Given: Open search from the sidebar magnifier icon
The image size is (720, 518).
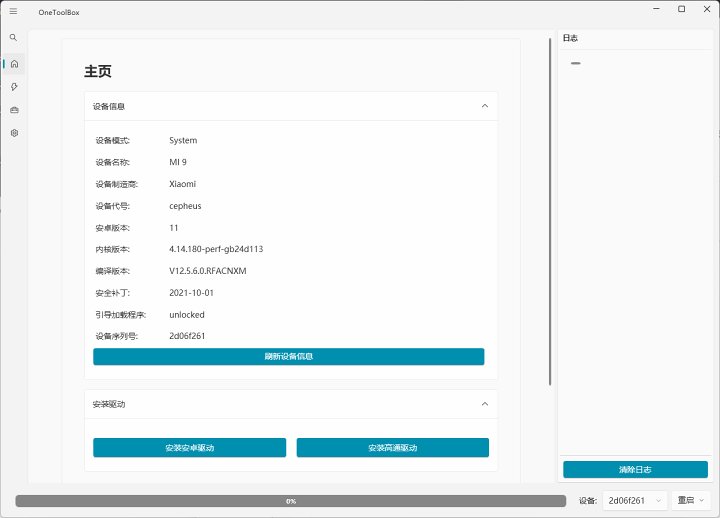Looking at the screenshot, I should tap(13, 37).
